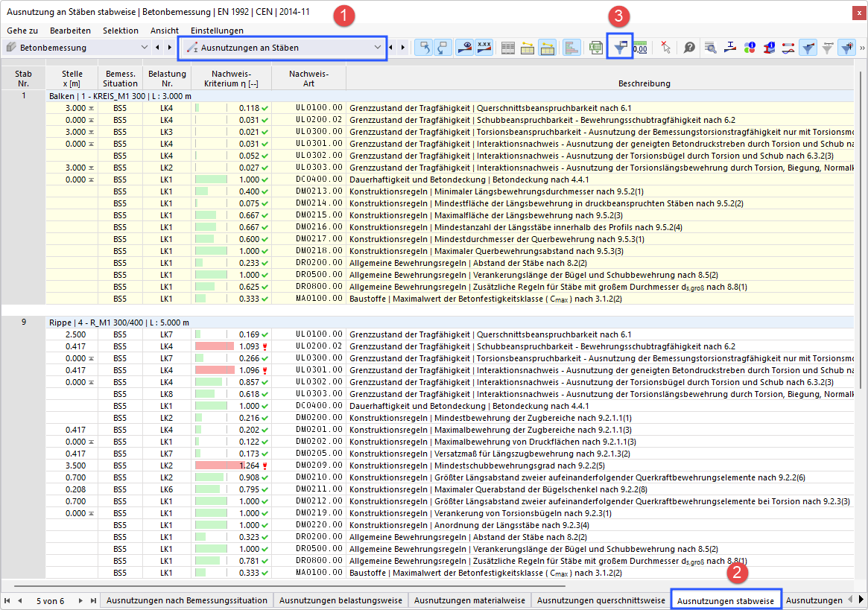Go to previous table after Ausnutzungen dropdown
Screen dimensions: 868x610
tap(391, 48)
